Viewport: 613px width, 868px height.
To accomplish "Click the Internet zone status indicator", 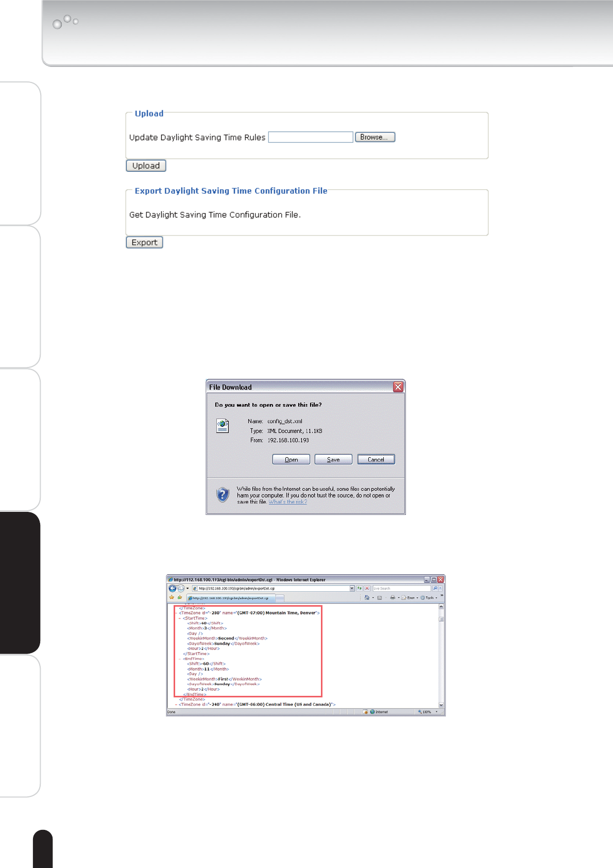I will point(379,712).
